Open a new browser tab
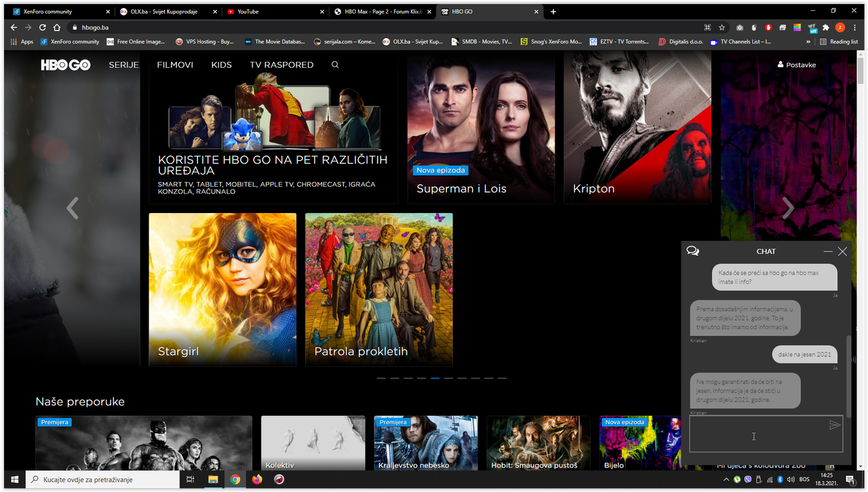Viewport: 868px width, 492px height. click(x=553, y=12)
